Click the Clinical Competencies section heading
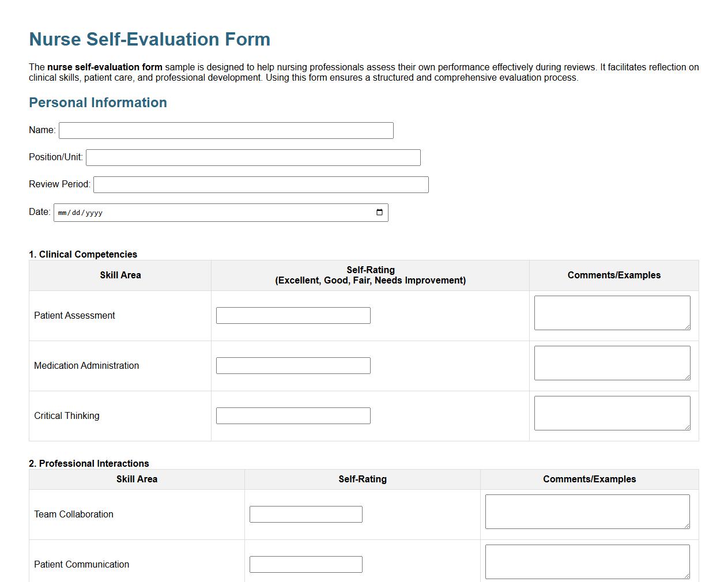728x582 pixels. (x=82, y=254)
